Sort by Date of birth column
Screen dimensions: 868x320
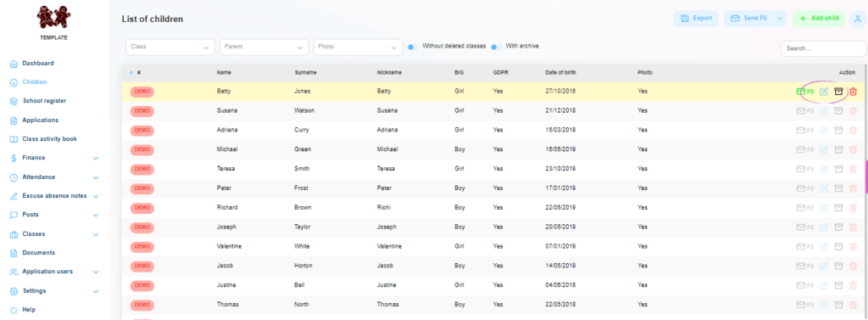click(x=561, y=73)
